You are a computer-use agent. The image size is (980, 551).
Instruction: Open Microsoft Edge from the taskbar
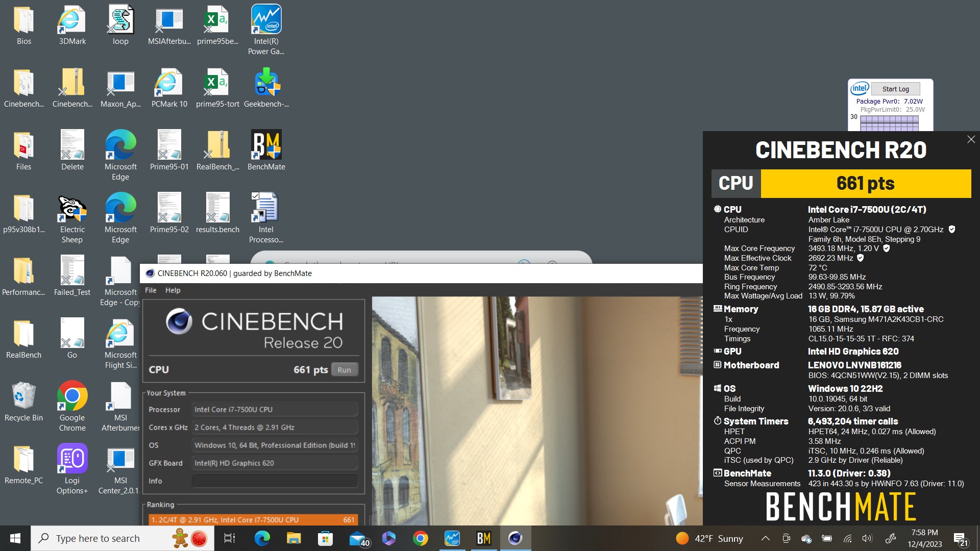point(262,538)
